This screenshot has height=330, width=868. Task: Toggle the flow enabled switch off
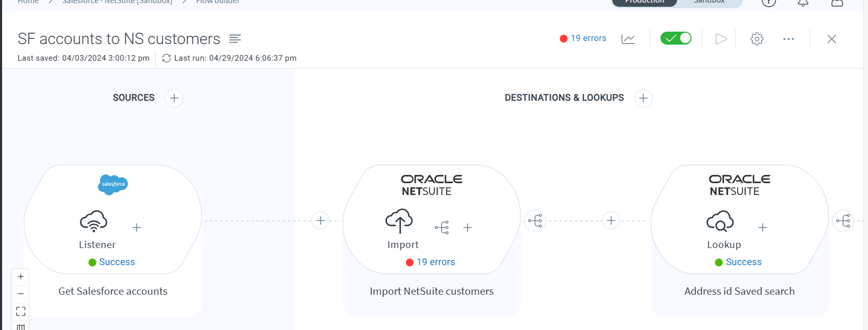click(x=676, y=38)
